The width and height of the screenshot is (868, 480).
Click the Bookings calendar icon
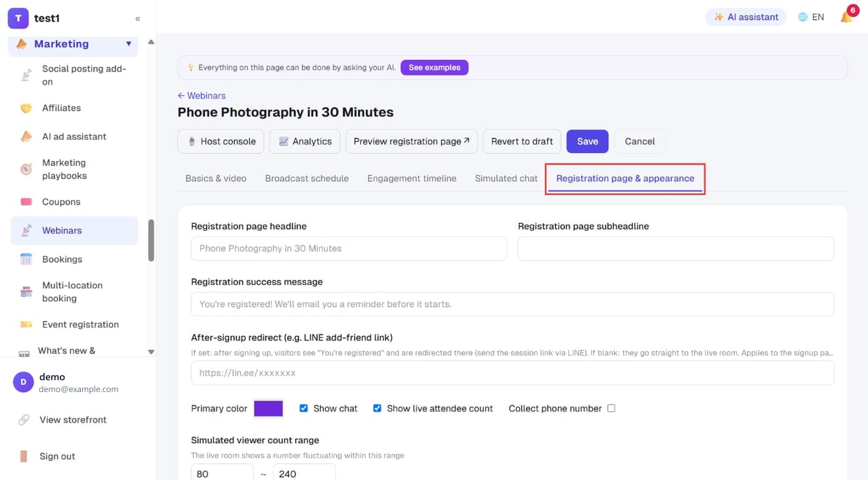point(26,259)
